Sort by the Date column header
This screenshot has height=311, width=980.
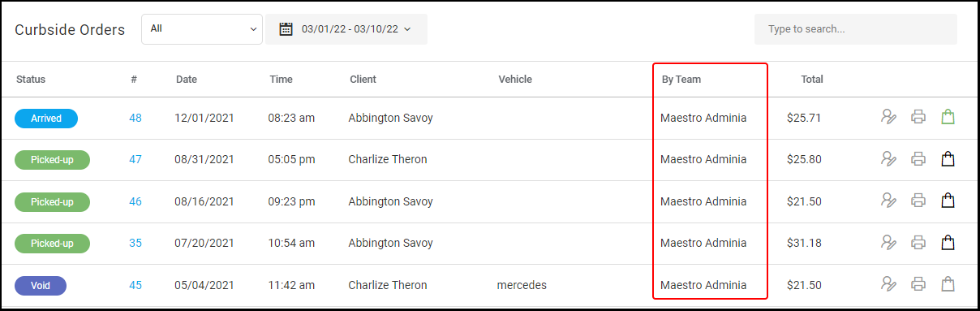(x=187, y=80)
